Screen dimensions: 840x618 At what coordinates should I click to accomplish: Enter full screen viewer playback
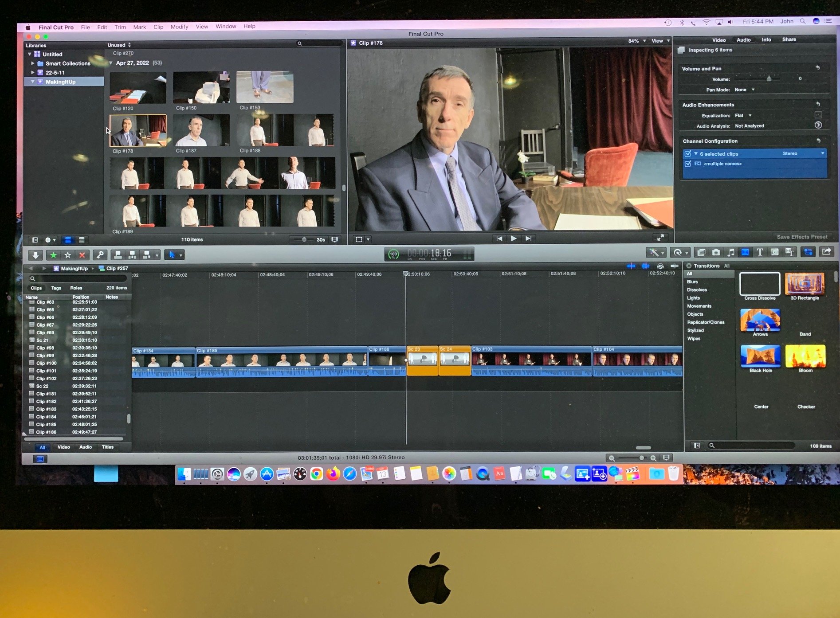point(660,238)
